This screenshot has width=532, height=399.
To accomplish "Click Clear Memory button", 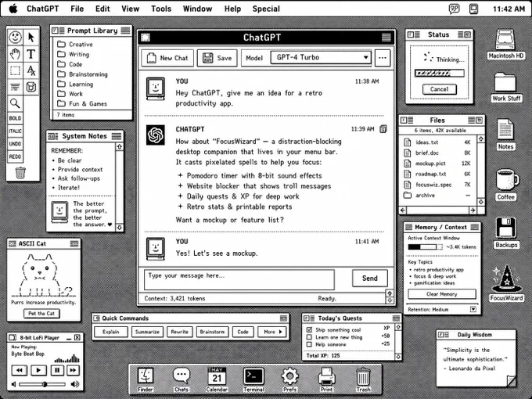I will pyautogui.click(x=442, y=294).
